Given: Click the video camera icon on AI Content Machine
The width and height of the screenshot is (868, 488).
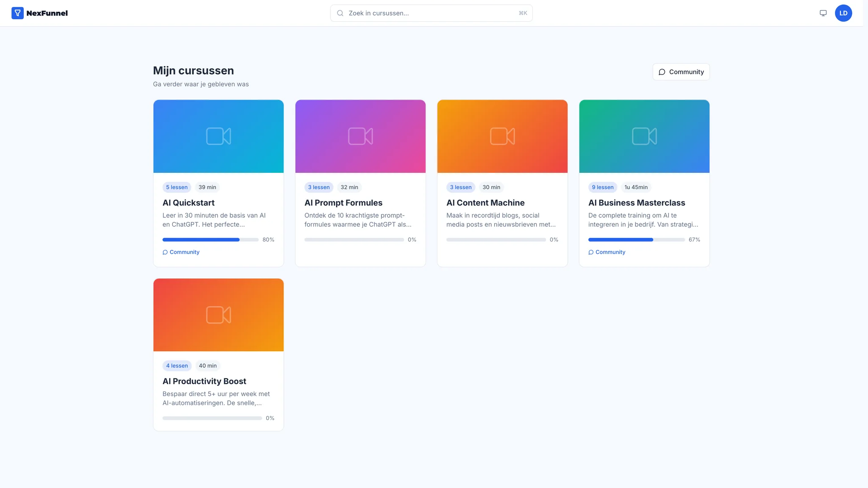Looking at the screenshot, I should 502,136.
